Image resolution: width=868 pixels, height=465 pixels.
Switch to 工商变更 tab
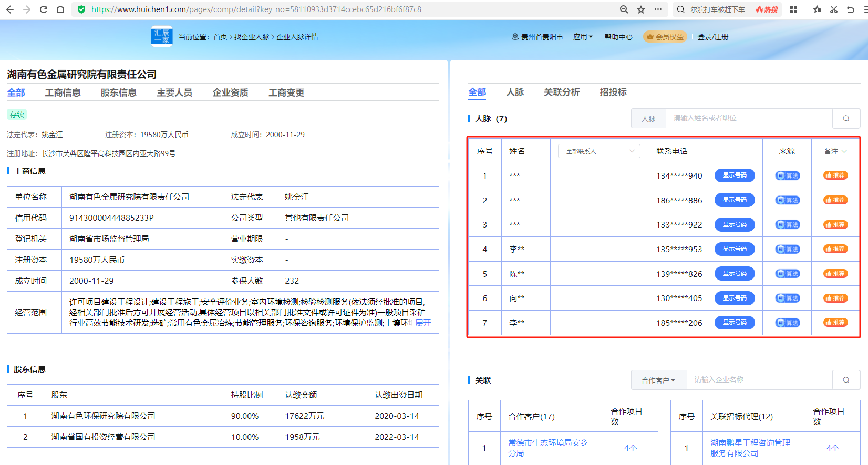tap(286, 92)
